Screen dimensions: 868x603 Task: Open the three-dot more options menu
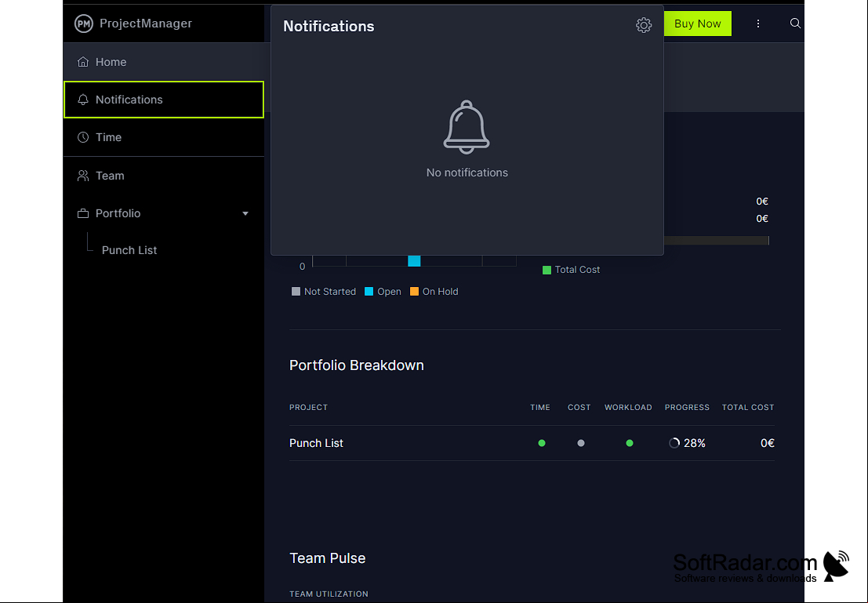pyautogui.click(x=758, y=24)
